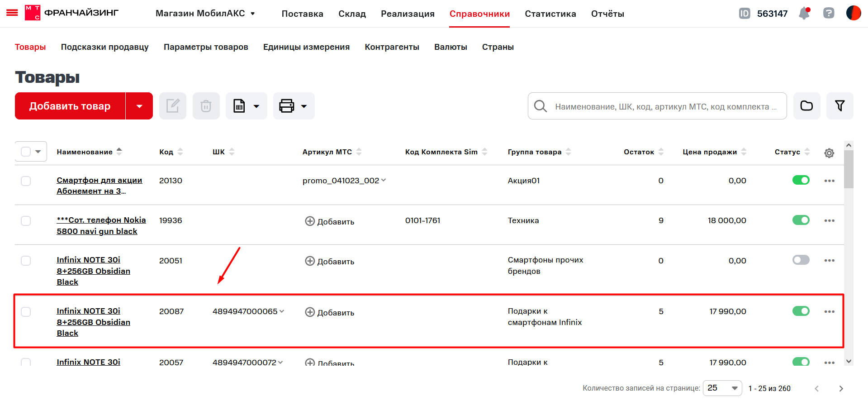The width and height of the screenshot is (868, 401).
Task: Expand barcode 4894947000072 chevron
Action: tap(280, 362)
